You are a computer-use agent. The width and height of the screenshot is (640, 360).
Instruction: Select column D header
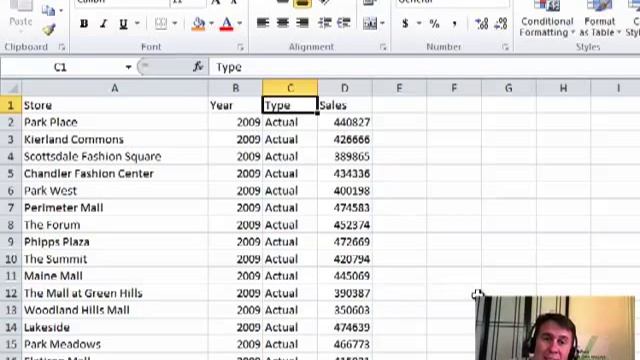345,88
